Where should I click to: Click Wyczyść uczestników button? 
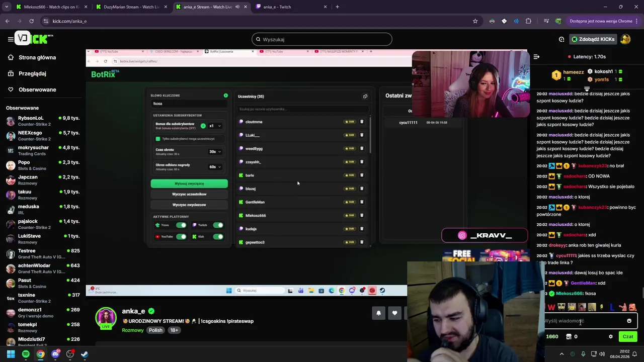189,194
